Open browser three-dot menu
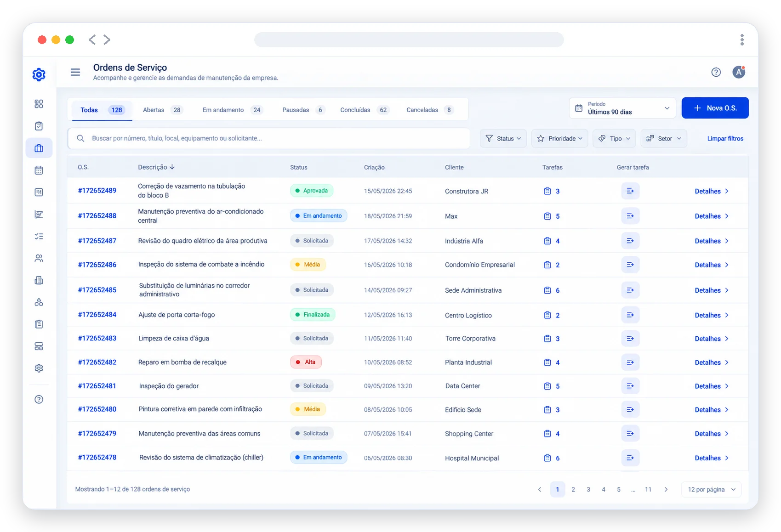Image resolution: width=781 pixels, height=532 pixels. coord(742,40)
